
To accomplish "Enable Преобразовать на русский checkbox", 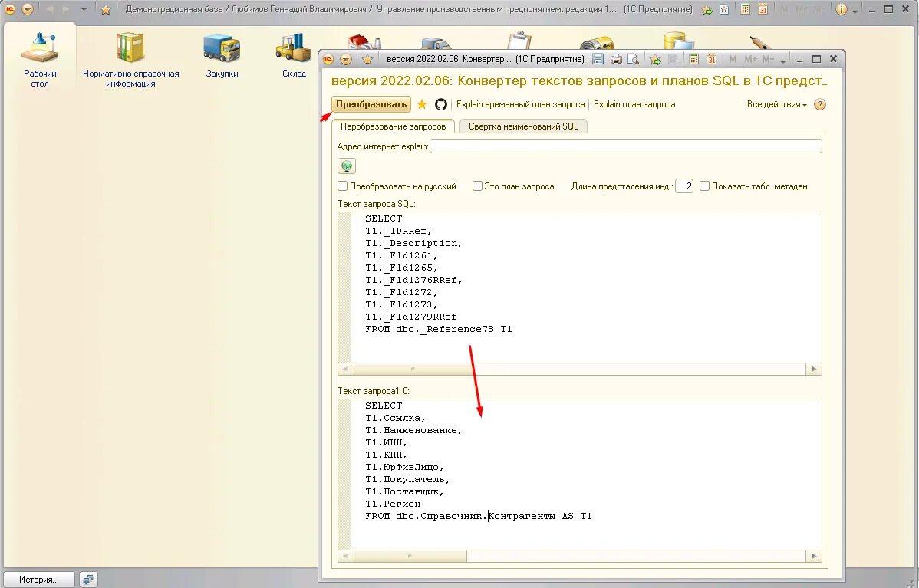I will point(343,186).
